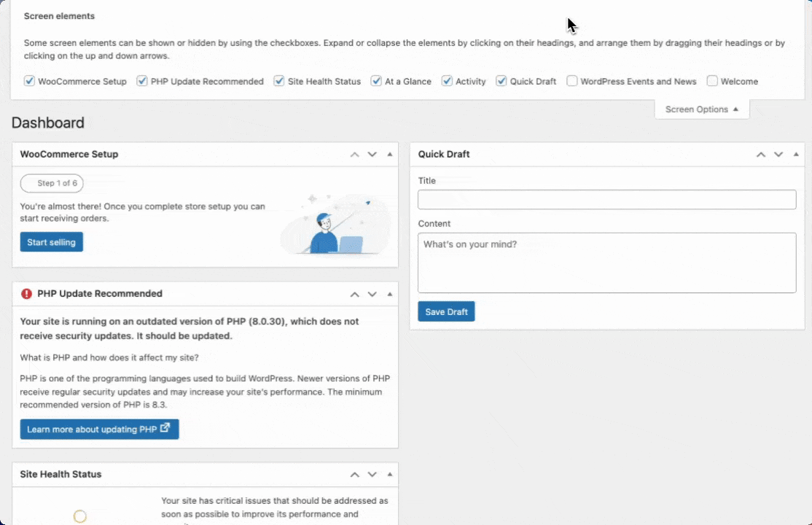Image resolution: width=812 pixels, height=525 pixels.
Task: Enable the WordPress Events and News checkbox
Action: [x=572, y=81]
